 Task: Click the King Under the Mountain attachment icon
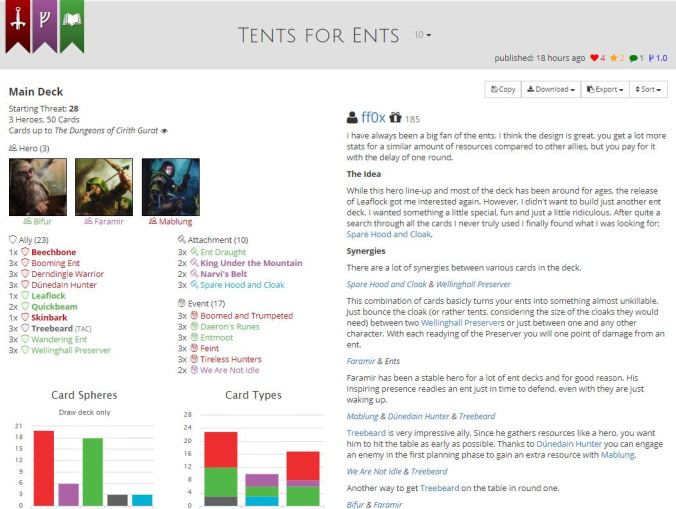click(194, 262)
